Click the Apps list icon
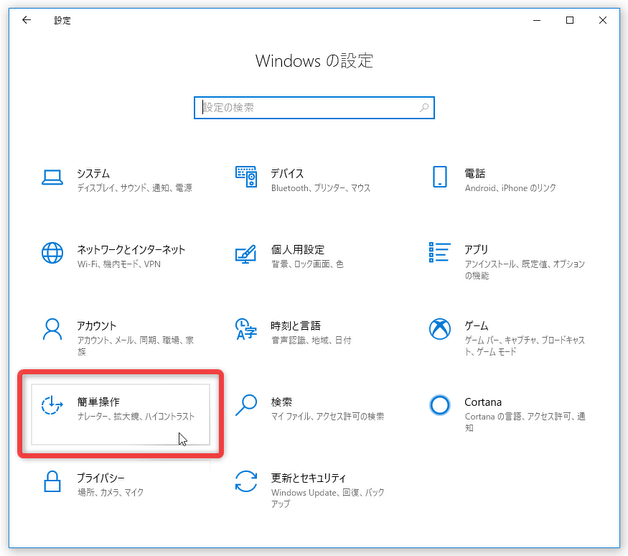 pyautogui.click(x=439, y=252)
